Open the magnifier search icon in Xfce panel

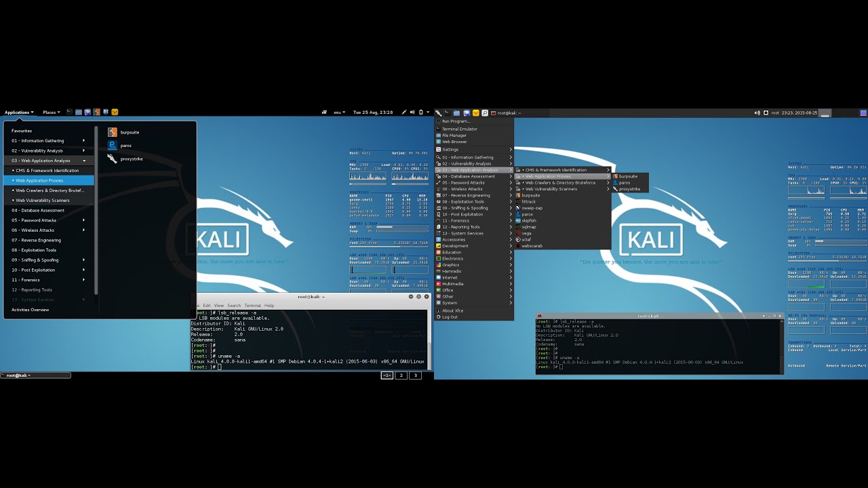tap(484, 113)
